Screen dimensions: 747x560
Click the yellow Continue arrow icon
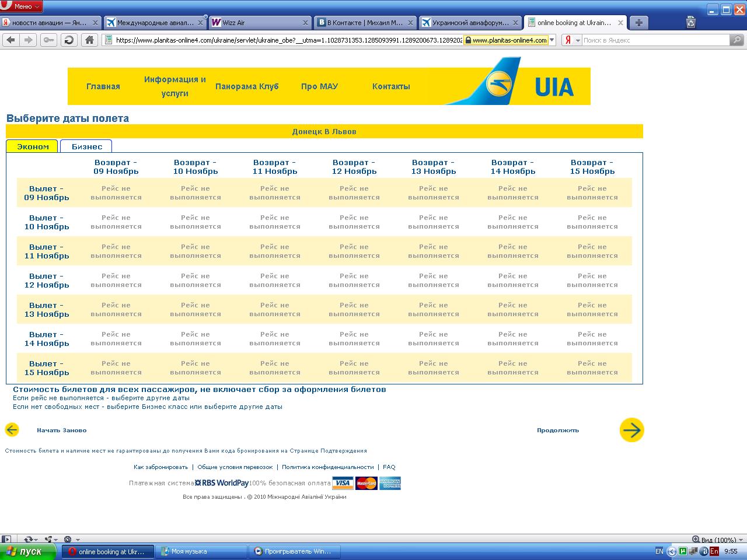tap(631, 430)
